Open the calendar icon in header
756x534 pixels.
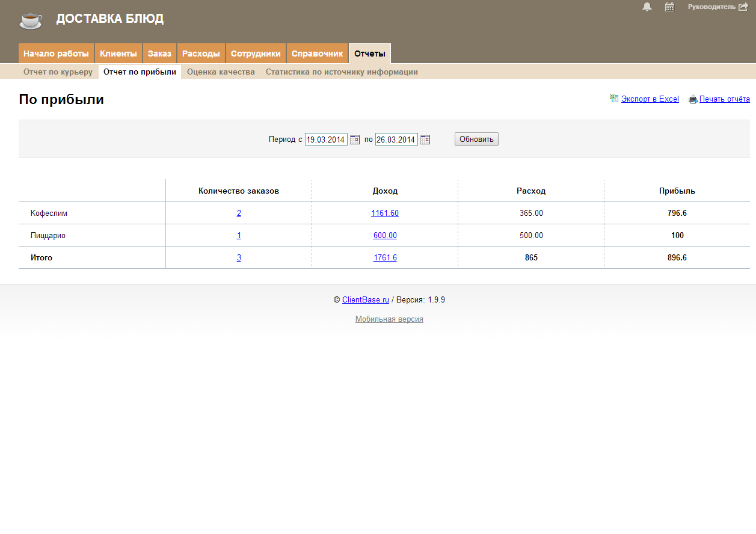pos(669,7)
